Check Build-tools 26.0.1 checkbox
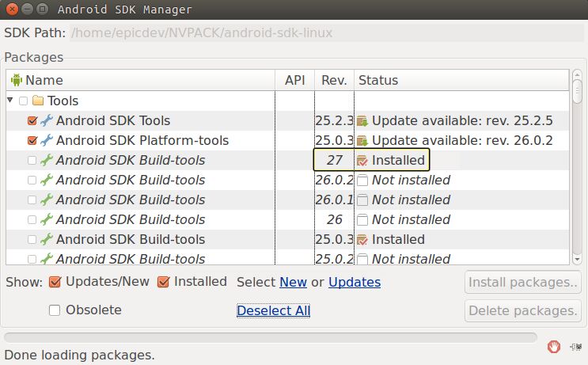The width and height of the screenshot is (588, 365). point(32,200)
